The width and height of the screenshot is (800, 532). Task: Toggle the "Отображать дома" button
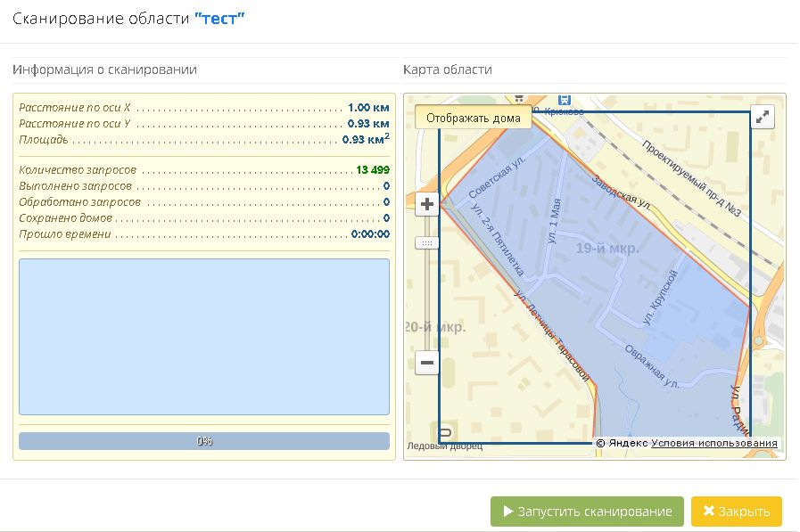click(474, 119)
